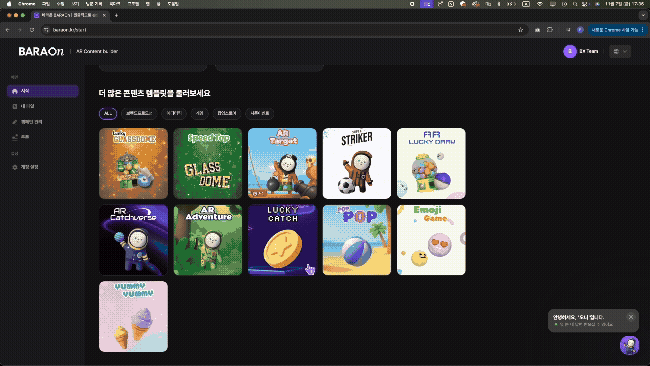
Task: Click the purple user avatar
Action: [x=570, y=51]
